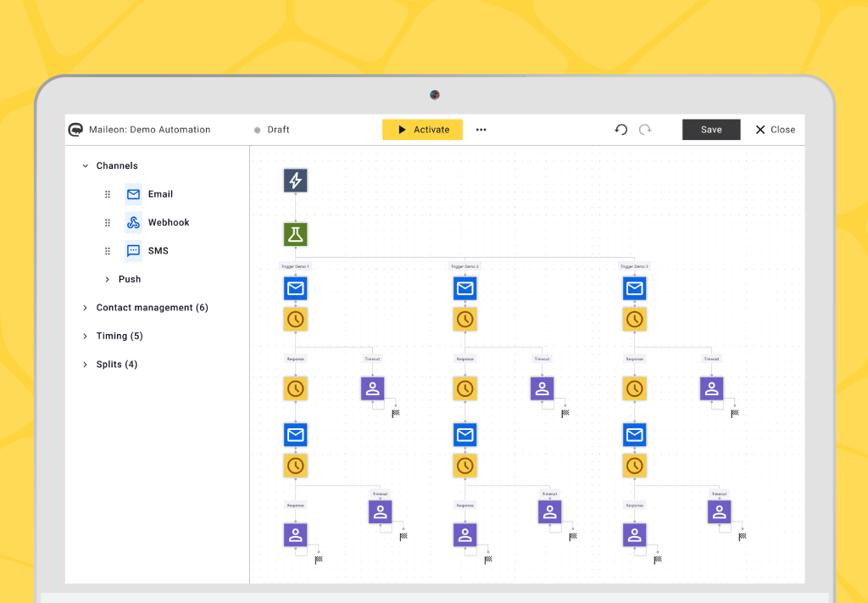Image resolution: width=868 pixels, height=603 pixels.
Task: Select contact node under upper Timeout, Trigger Demo 2 branch
Action: (542, 388)
